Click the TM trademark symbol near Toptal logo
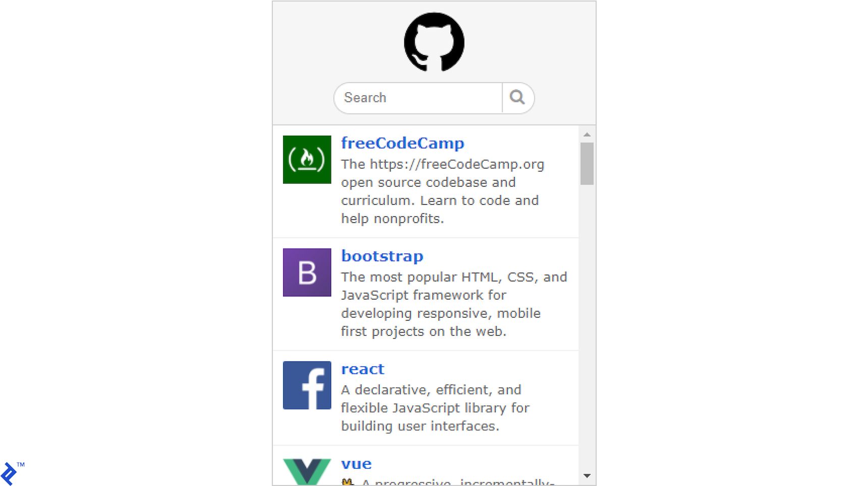The width and height of the screenshot is (868, 486). tap(21, 465)
